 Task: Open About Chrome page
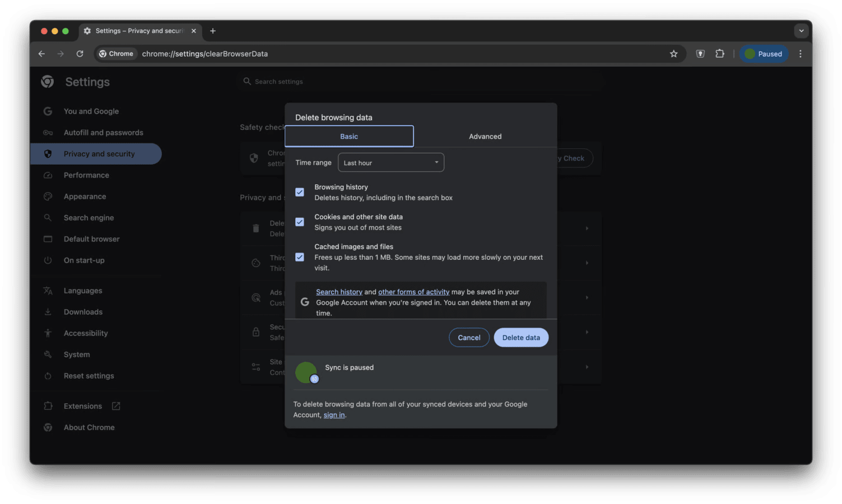pos(89,427)
